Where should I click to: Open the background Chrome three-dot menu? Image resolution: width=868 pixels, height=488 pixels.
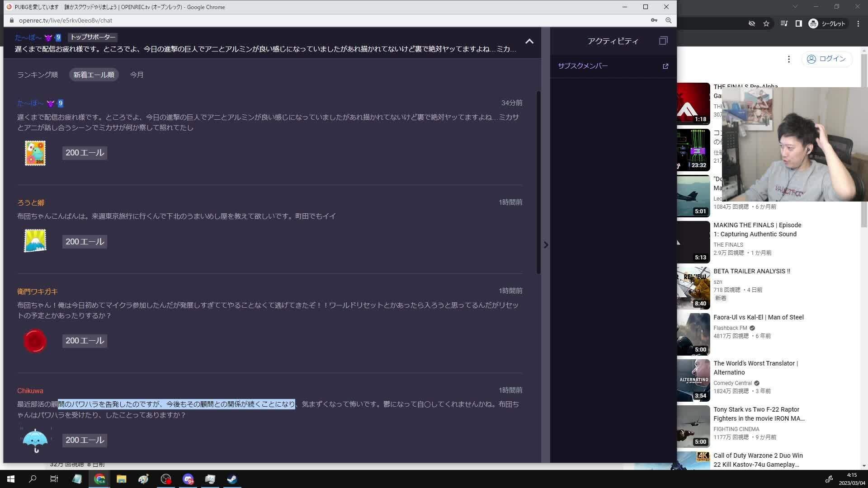(x=858, y=23)
